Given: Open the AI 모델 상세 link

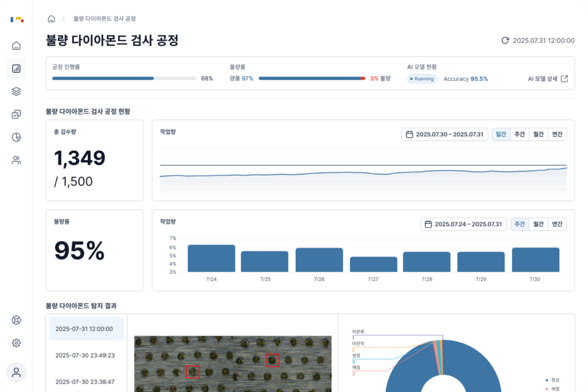Looking at the screenshot, I should pyautogui.click(x=548, y=79).
